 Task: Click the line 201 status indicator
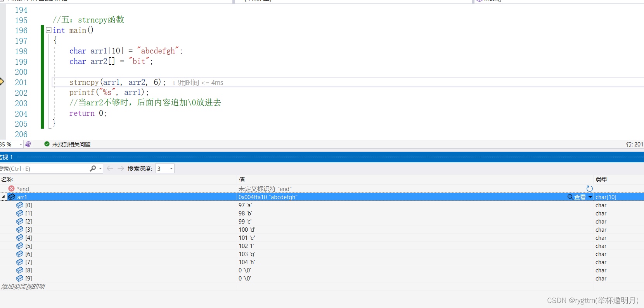634,145
